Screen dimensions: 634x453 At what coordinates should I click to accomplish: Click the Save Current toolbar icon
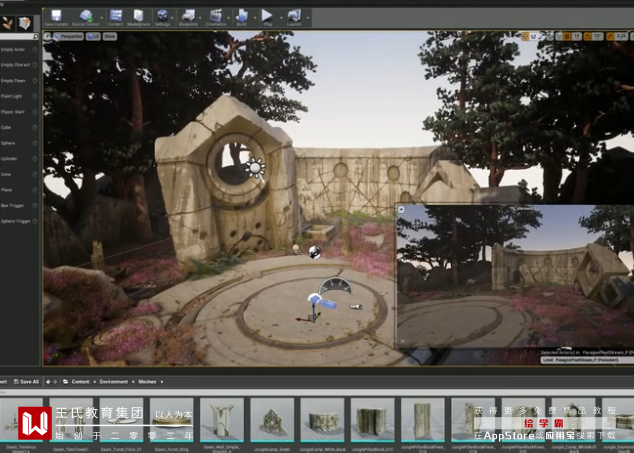click(x=56, y=18)
